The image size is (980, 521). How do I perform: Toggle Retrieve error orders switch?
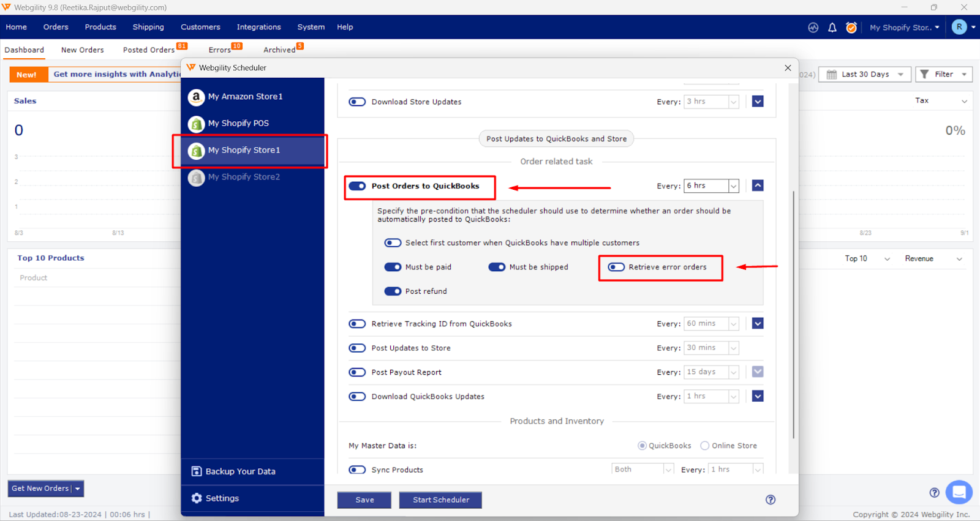pos(616,267)
